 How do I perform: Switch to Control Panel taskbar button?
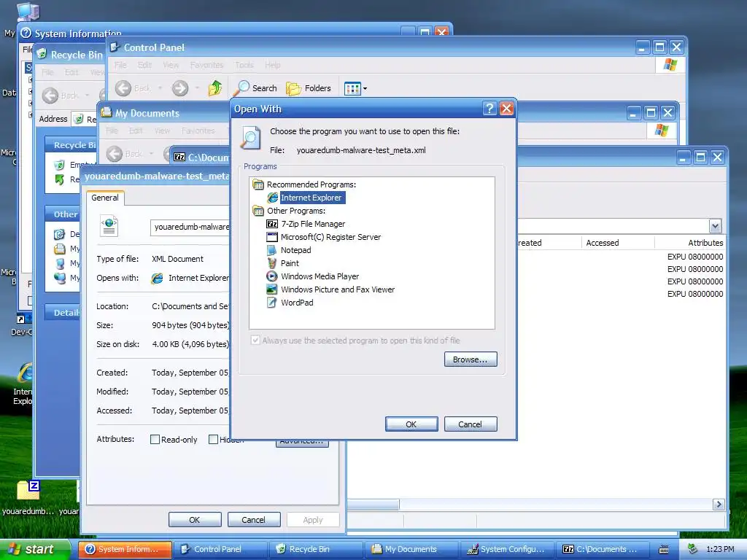[x=220, y=549]
